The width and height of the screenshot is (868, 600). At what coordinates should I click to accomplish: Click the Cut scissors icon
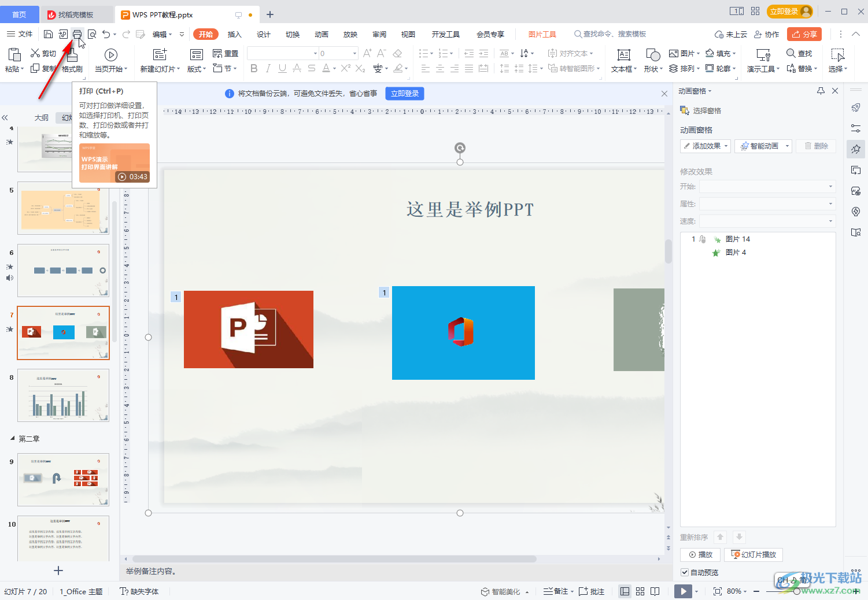tap(35, 53)
